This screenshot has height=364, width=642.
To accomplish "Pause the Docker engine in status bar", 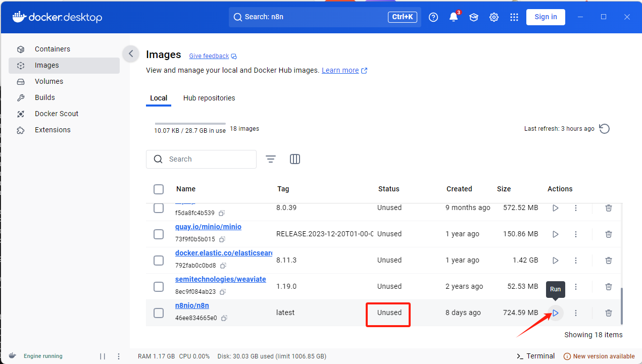I will click(x=103, y=356).
